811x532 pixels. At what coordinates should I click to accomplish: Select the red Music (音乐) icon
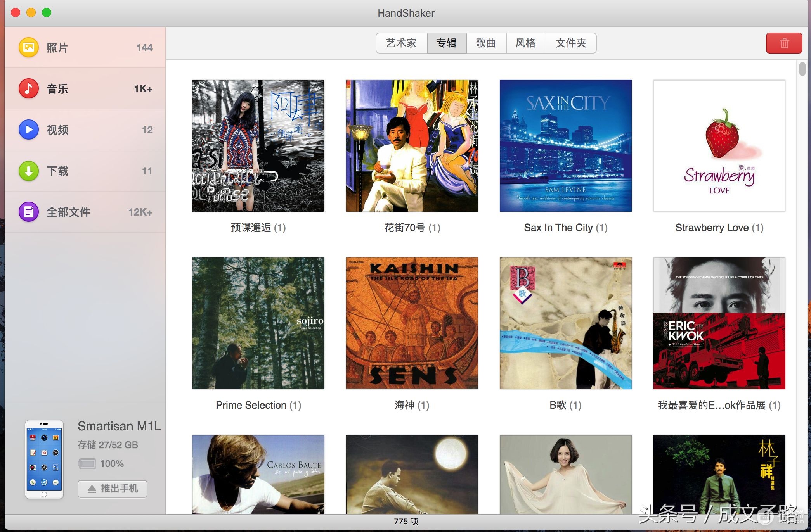[x=29, y=88]
